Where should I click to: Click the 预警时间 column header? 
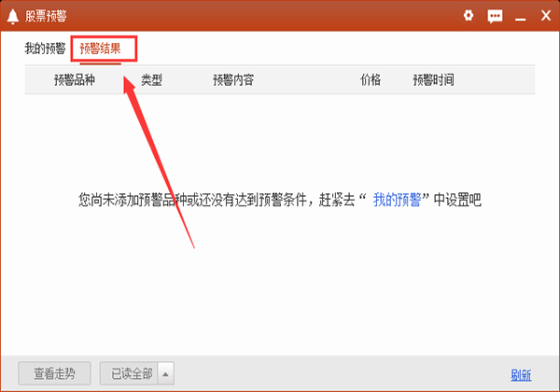(433, 79)
